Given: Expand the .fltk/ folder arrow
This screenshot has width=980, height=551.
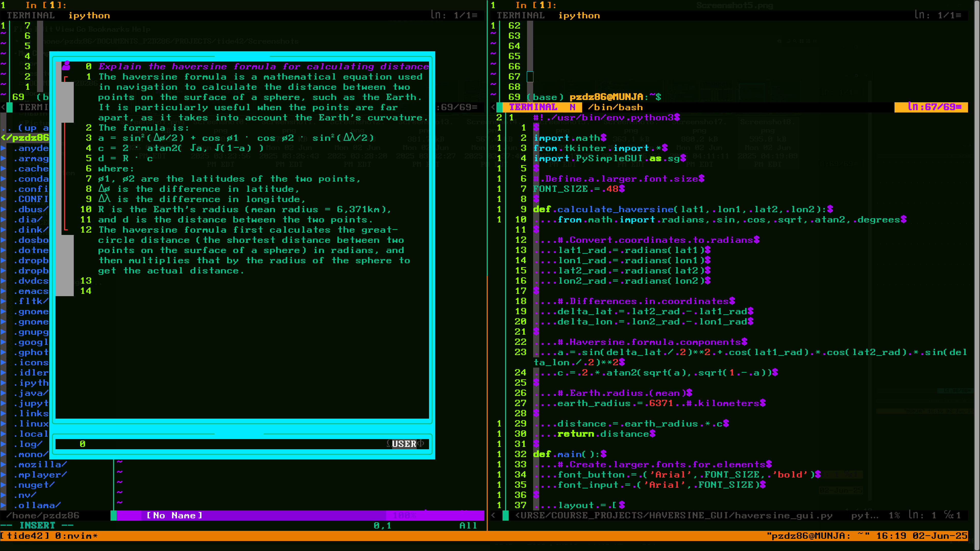Looking at the screenshot, I should 3,301.
